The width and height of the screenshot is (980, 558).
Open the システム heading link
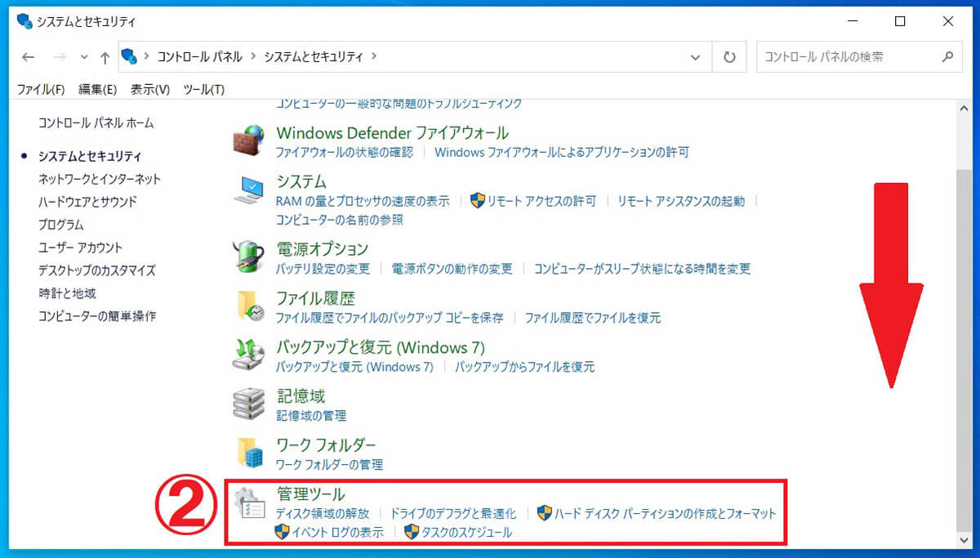click(301, 181)
